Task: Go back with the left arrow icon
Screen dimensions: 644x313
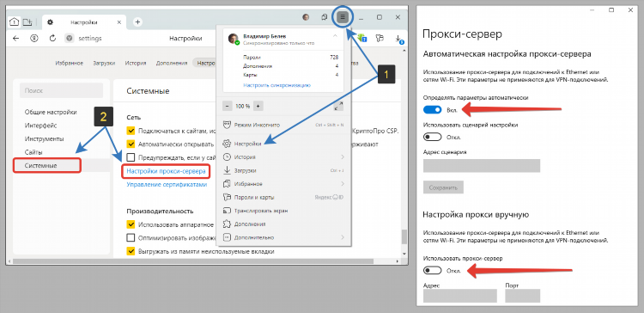Action: [16, 38]
